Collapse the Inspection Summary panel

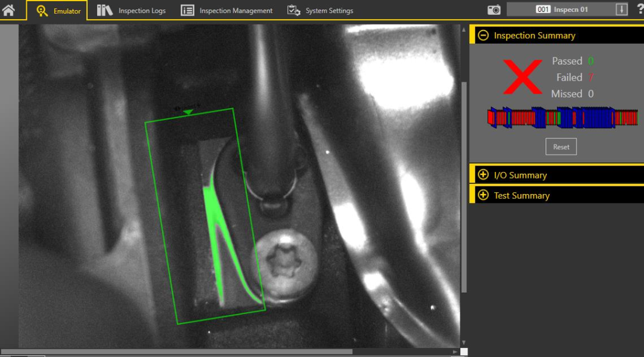pos(484,35)
